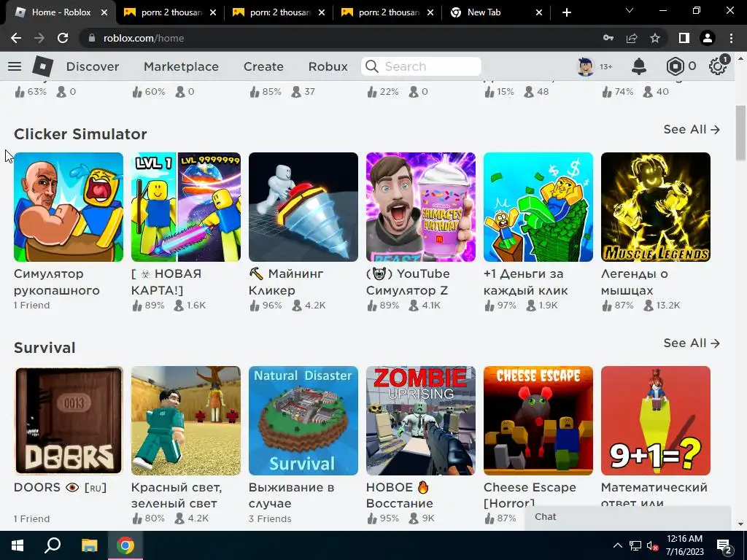This screenshot has height=560, width=747.
Task: Switch to the New Tab tab
Action: [x=484, y=12]
